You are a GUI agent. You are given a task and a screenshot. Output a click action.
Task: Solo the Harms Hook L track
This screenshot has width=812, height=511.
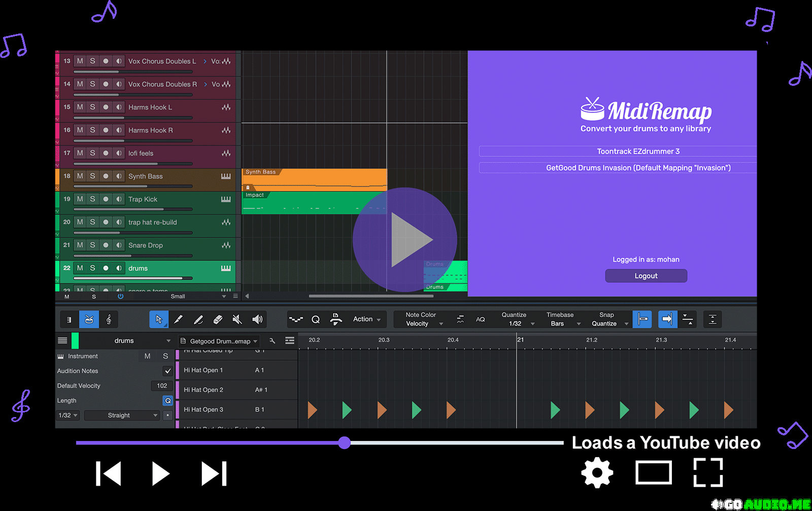[92, 107]
